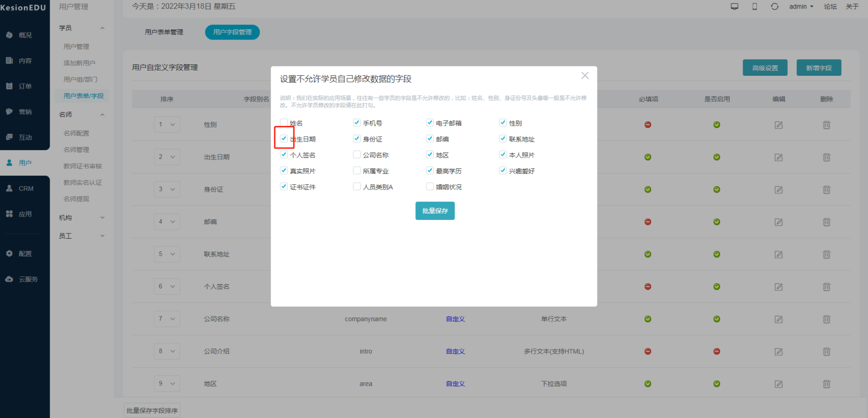Screen dimensions: 868x418
Task: Uncheck the 出生日期 checkbox
Action: (284, 139)
